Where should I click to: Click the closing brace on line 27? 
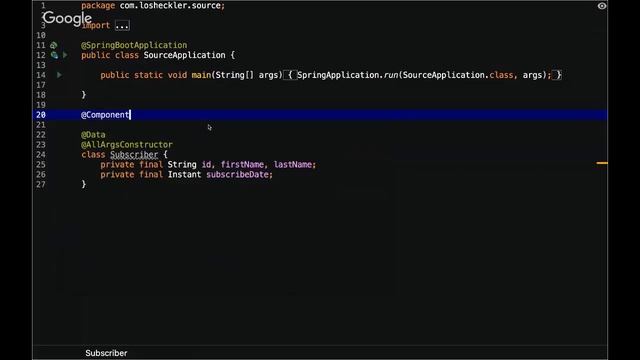[x=84, y=184]
